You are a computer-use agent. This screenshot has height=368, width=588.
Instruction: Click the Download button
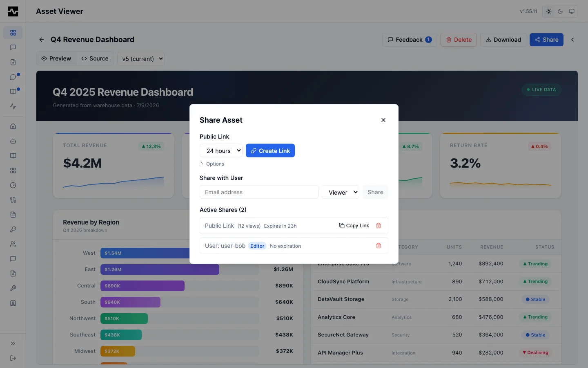[503, 40]
